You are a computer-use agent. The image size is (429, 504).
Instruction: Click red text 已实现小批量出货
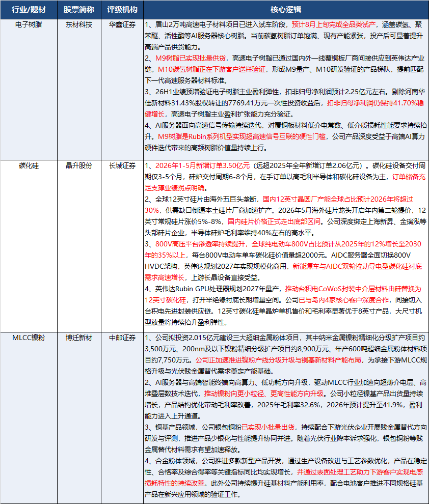[268, 428]
